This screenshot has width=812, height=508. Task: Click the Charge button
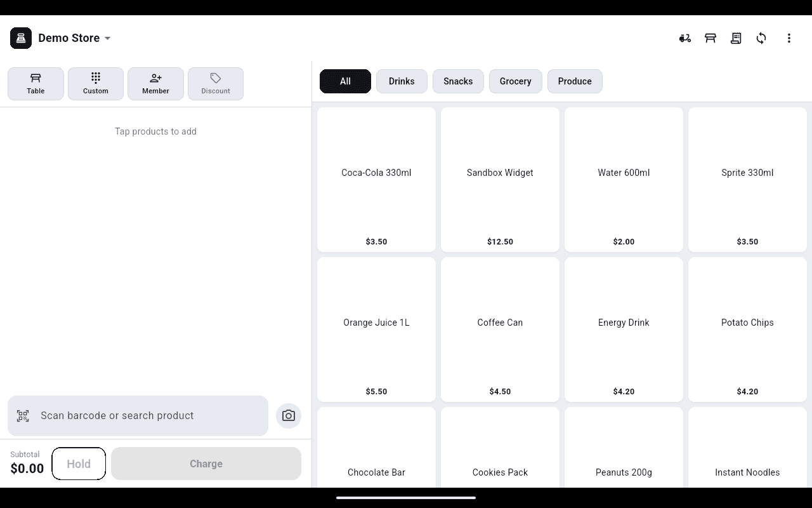(206, 464)
